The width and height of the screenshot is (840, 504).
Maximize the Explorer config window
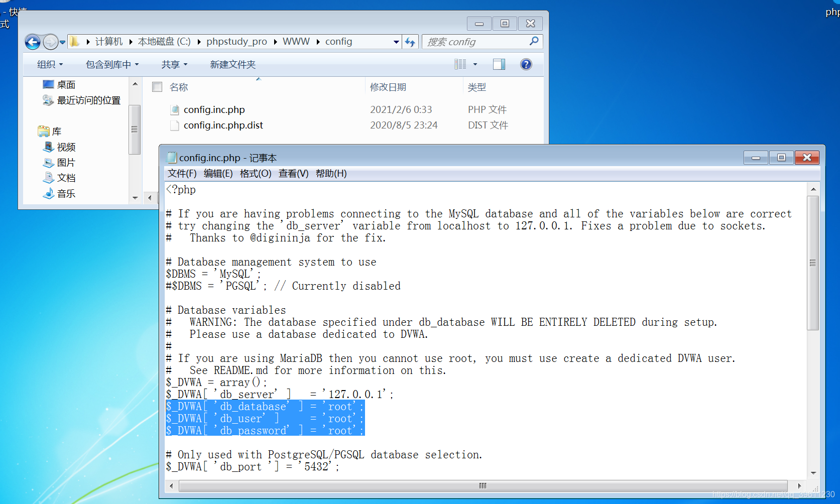505,23
